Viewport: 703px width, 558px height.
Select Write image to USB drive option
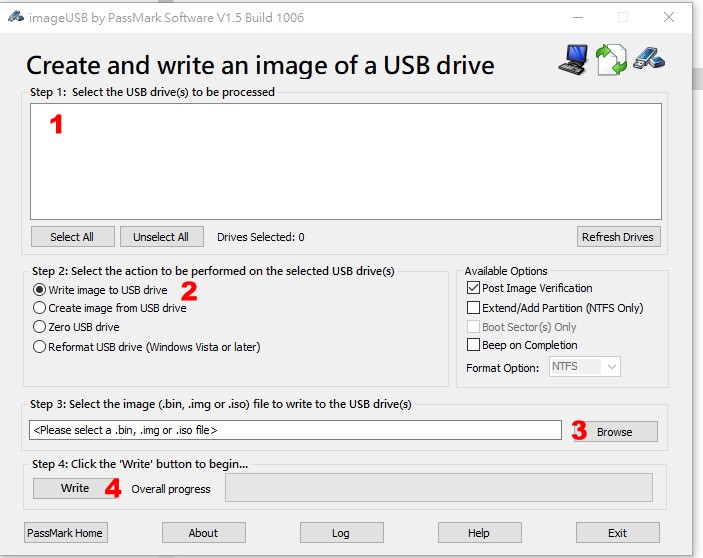(x=40, y=290)
